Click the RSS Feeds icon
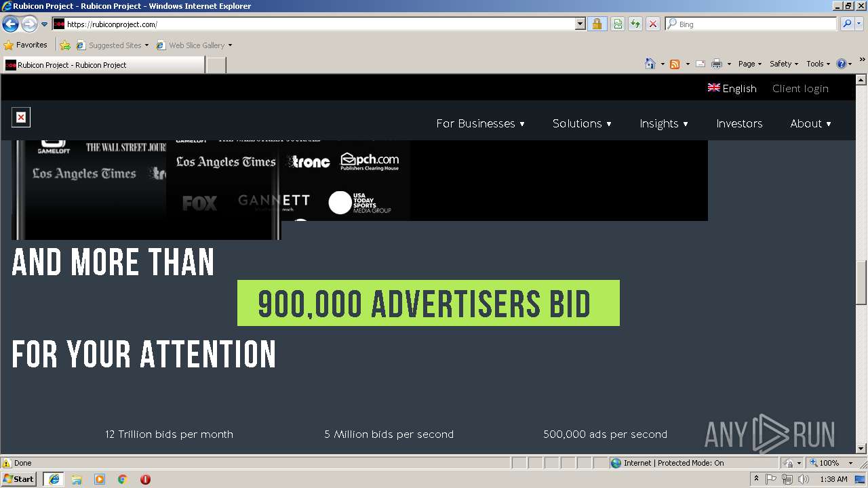868x488 pixels. click(675, 64)
